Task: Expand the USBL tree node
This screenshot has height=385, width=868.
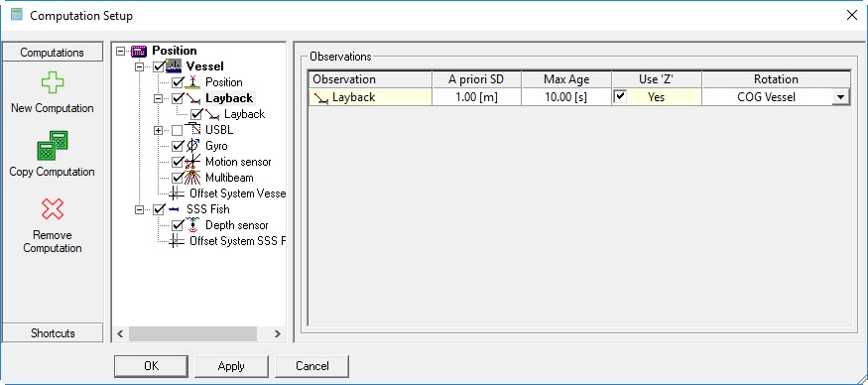Action: point(159,130)
